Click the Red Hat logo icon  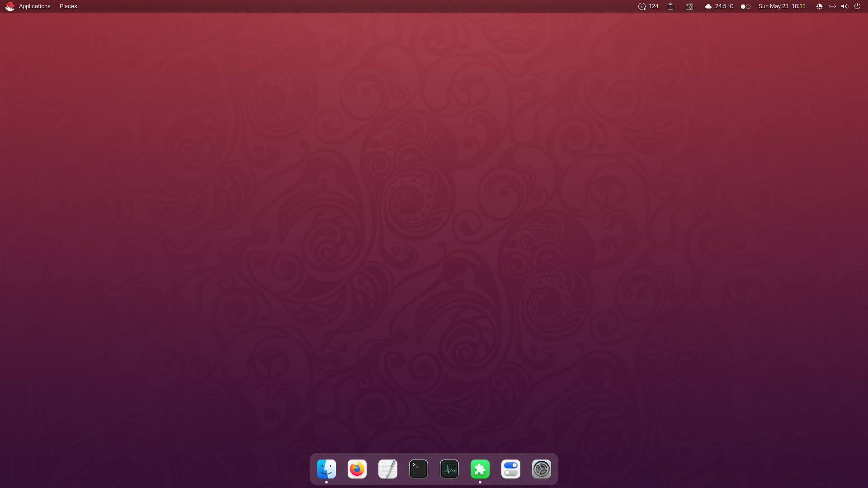10,6
